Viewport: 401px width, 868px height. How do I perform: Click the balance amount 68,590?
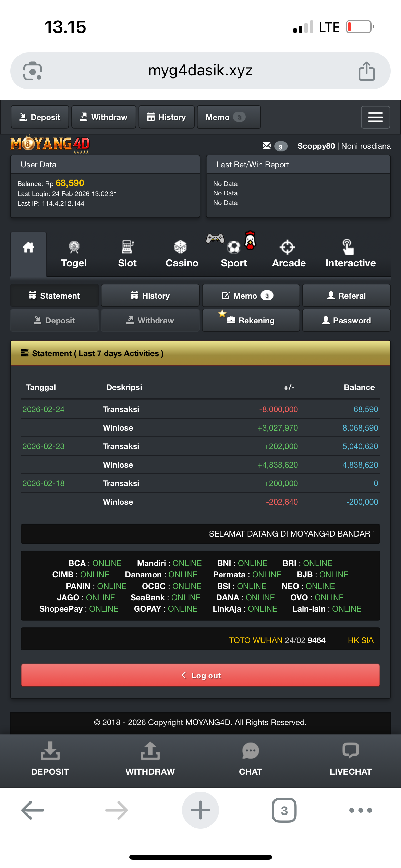click(70, 183)
